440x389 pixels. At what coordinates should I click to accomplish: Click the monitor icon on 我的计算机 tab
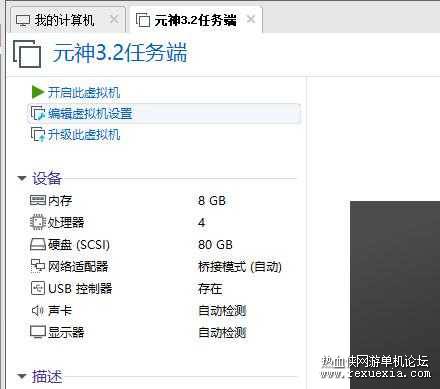[x=23, y=21]
